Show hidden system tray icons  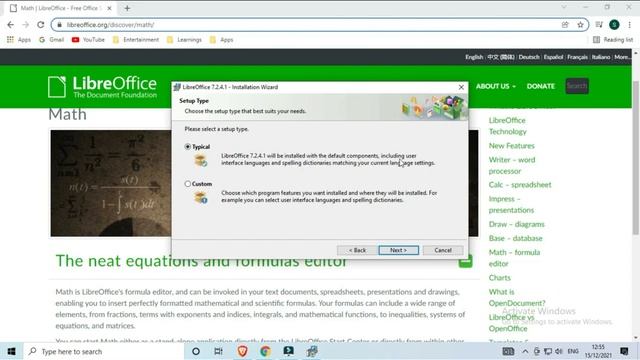pyautogui.click(x=525, y=351)
